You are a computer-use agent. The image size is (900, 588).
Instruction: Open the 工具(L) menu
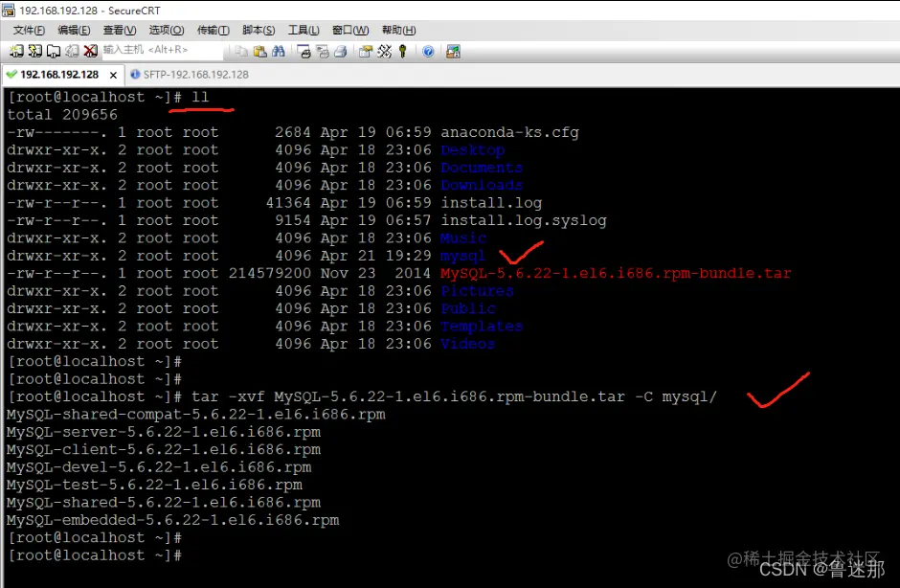point(304,30)
